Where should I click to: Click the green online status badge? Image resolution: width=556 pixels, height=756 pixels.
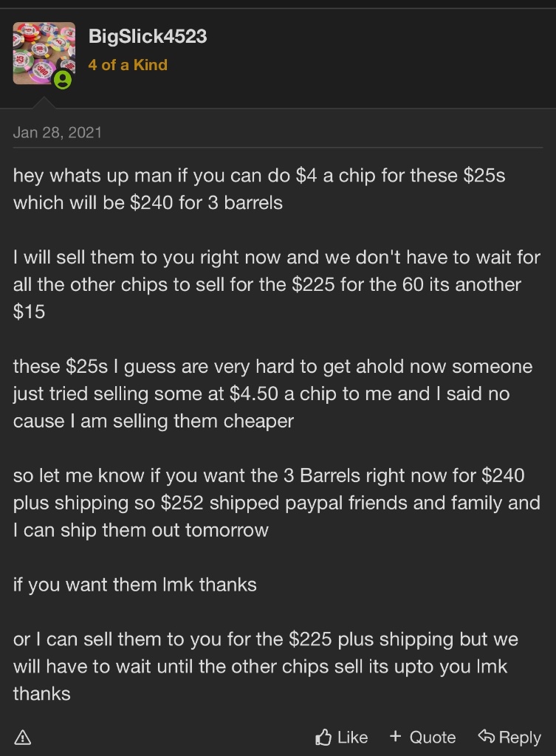click(64, 80)
